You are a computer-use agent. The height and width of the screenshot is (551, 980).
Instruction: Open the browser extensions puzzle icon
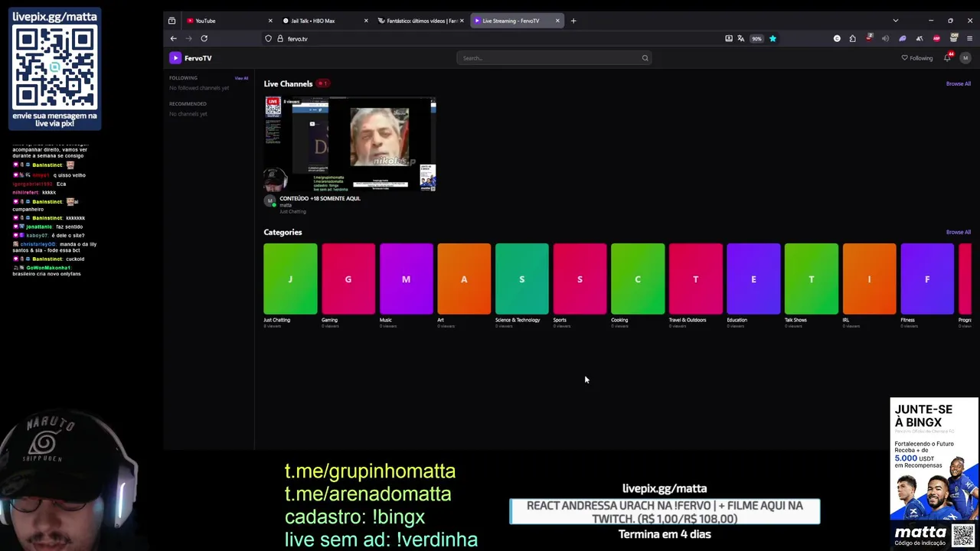[x=853, y=38]
